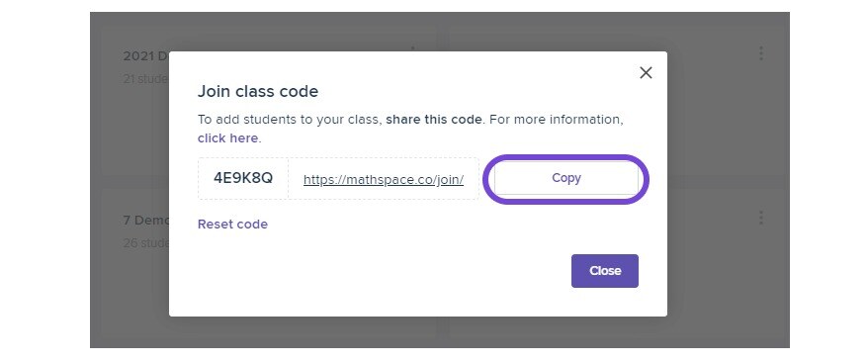Screen dimensions: 868x363
Task: Select the dimmed 2021 class title
Action: click(145, 56)
